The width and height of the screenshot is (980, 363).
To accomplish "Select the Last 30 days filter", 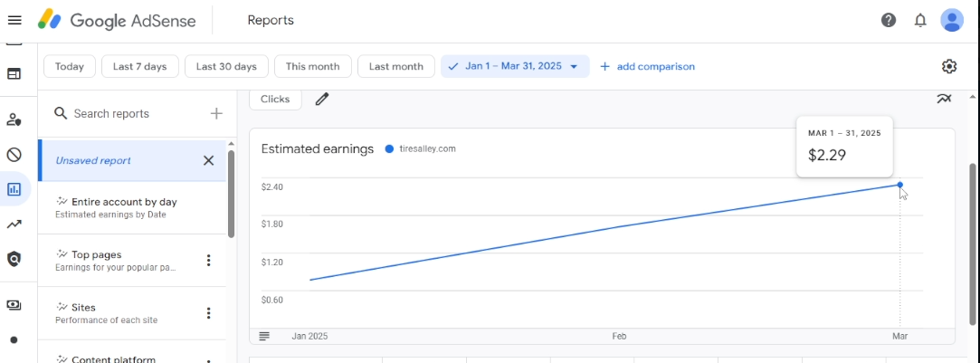I will (x=226, y=66).
